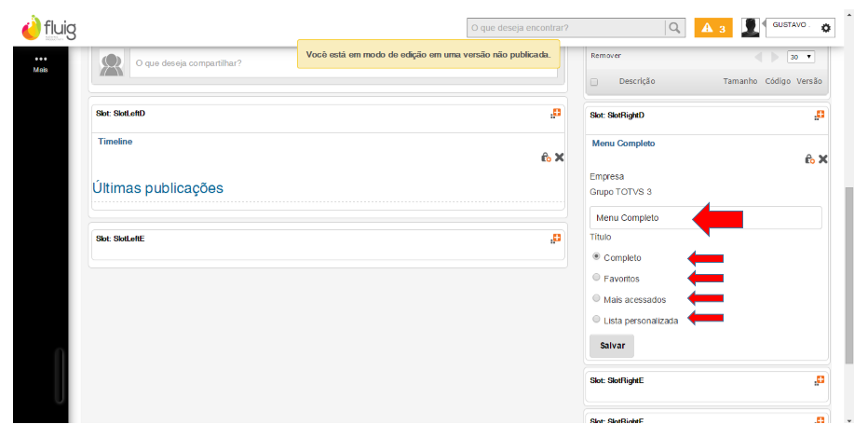Choose the Mais acessados radio option
Image resolution: width=868 pixels, height=438 pixels.
coord(596,298)
